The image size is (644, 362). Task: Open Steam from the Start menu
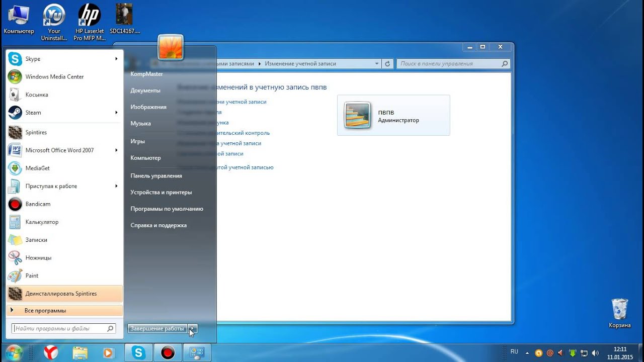pos(64,113)
